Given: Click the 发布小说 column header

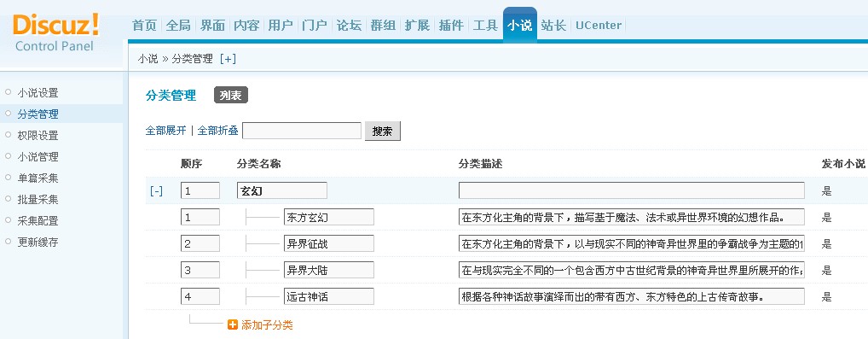Looking at the screenshot, I should 843,164.
